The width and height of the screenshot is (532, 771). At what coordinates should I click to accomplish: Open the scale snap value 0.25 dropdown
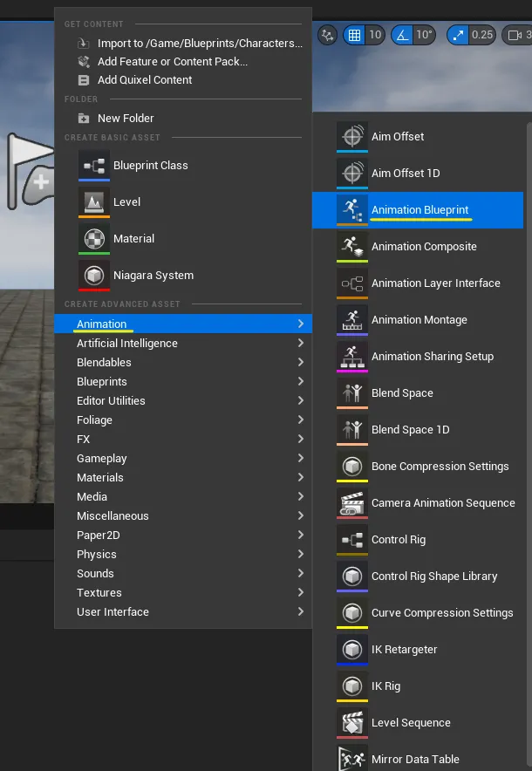(481, 35)
